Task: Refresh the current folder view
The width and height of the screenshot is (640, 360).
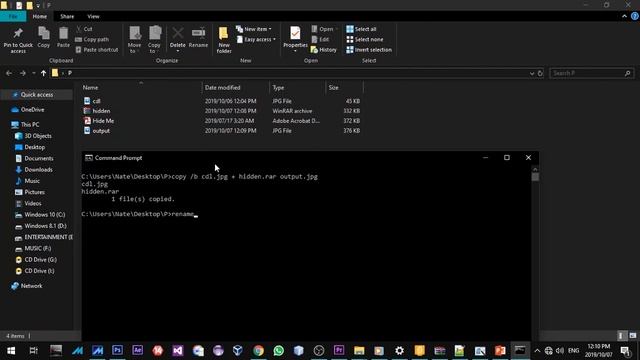Action: (540, 73)
